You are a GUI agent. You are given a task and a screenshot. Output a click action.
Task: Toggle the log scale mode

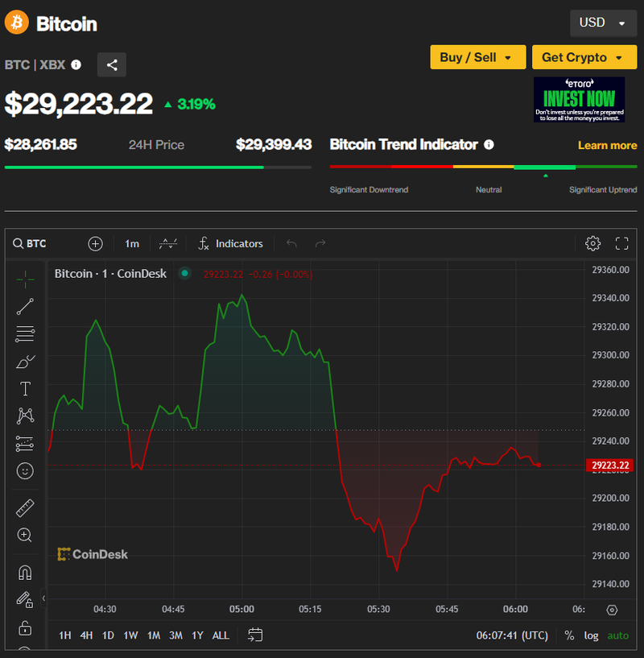pos(591,635)
